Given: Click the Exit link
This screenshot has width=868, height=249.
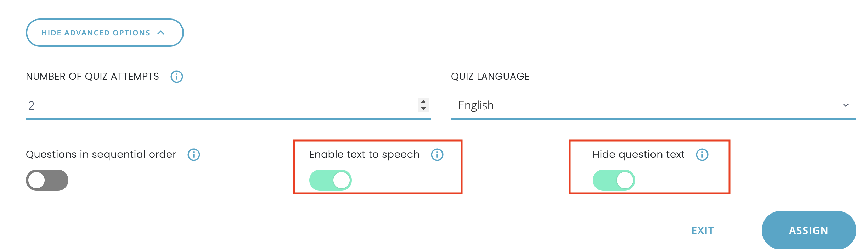Looking at the screenshot, I should [703, 231].
